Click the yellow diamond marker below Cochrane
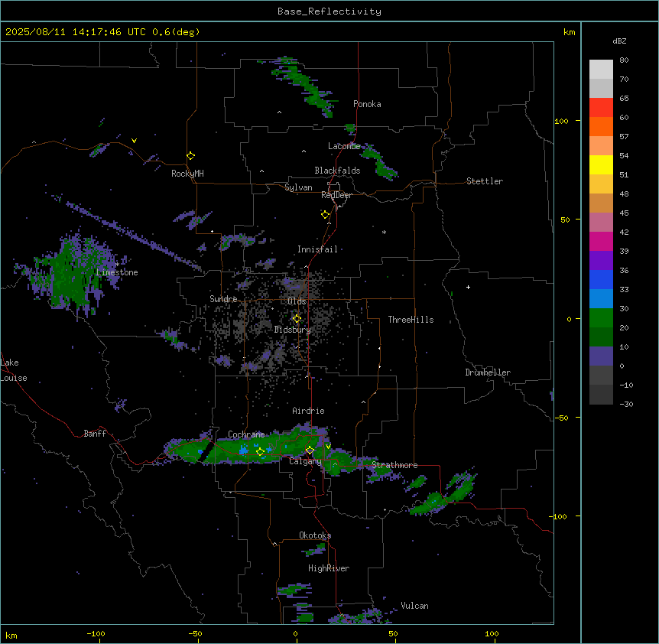This screenshot has height=644, width=659. click(260, 451)
